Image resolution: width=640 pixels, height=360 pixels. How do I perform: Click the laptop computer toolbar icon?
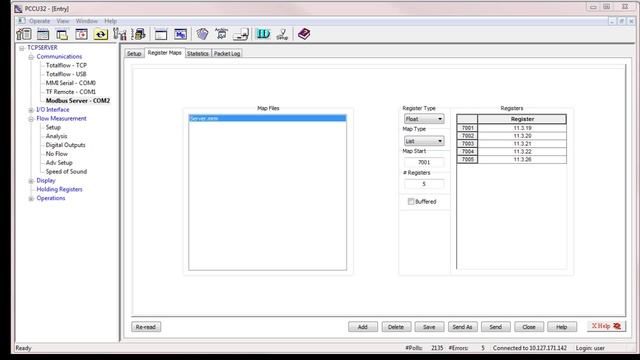pos(241,34)
